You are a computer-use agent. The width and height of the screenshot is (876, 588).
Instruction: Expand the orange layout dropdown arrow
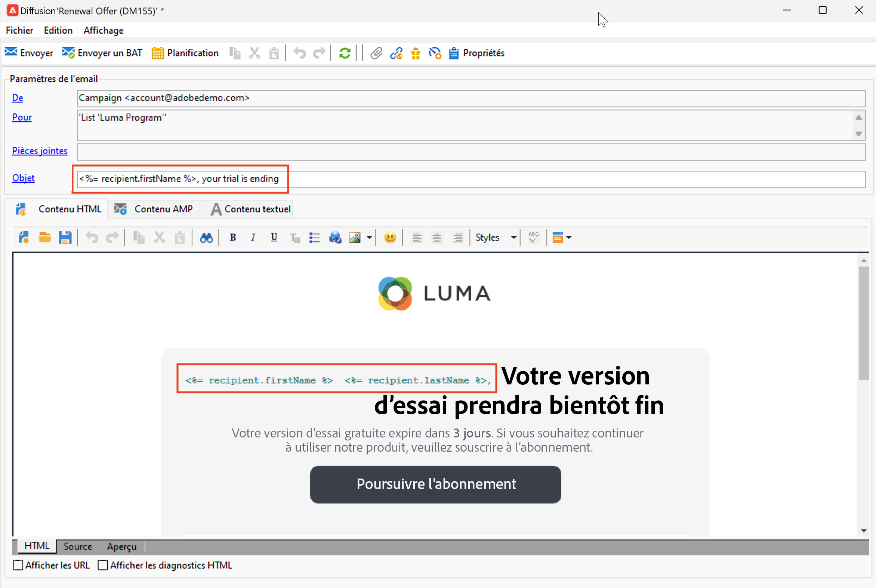569,237
